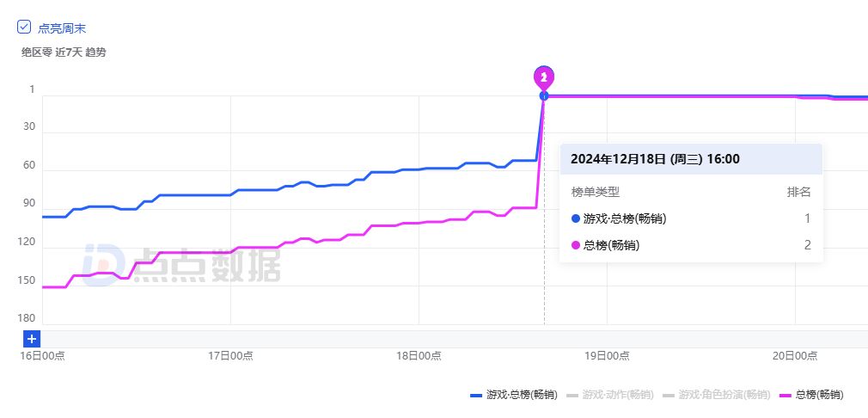Click the 排名 column header in tooltip
Screen dimensions: 868x418
point(799,192)
